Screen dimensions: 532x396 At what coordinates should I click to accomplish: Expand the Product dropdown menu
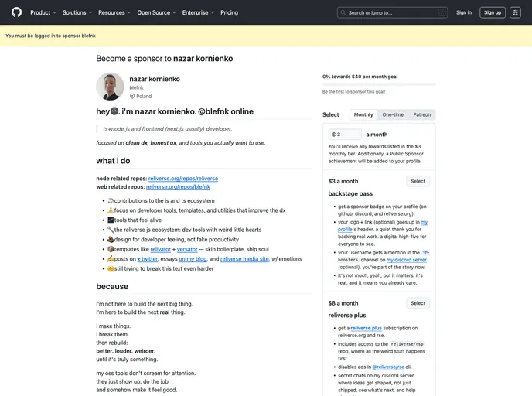coord(43,12)
